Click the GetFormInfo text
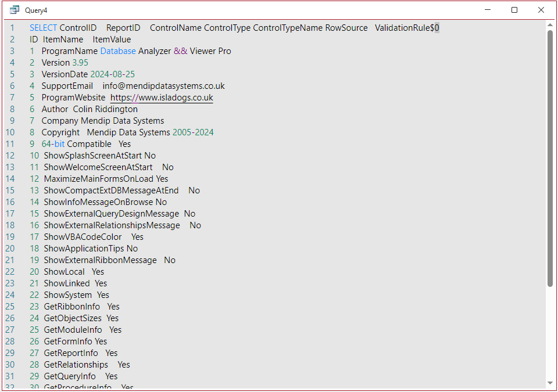 click(68, 341)
